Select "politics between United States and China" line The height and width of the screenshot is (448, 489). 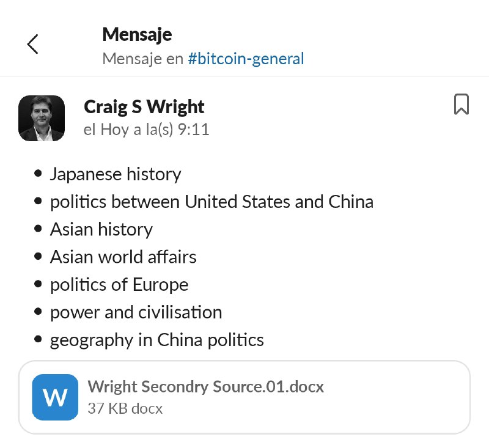[x=211, y=202]
